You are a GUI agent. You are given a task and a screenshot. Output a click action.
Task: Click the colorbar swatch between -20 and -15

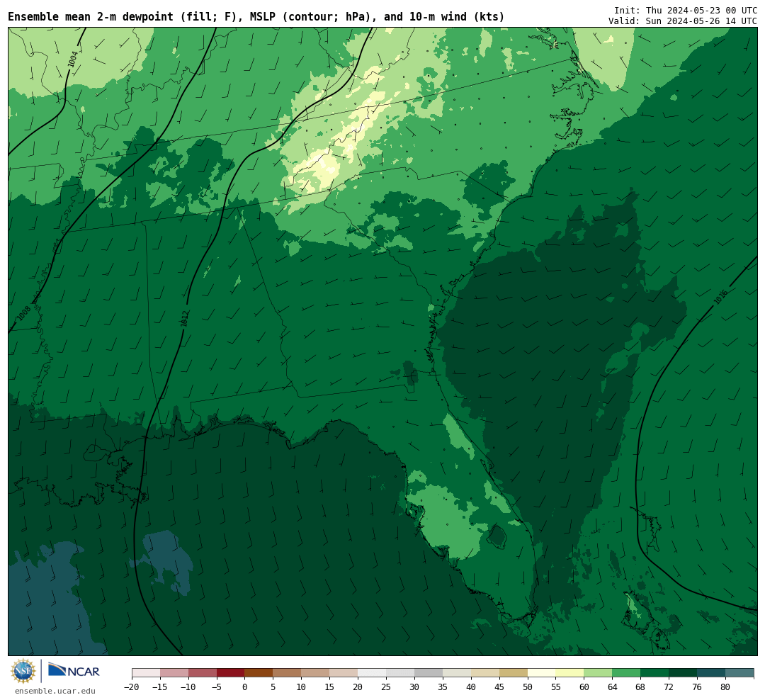click(x=146, y=673)
